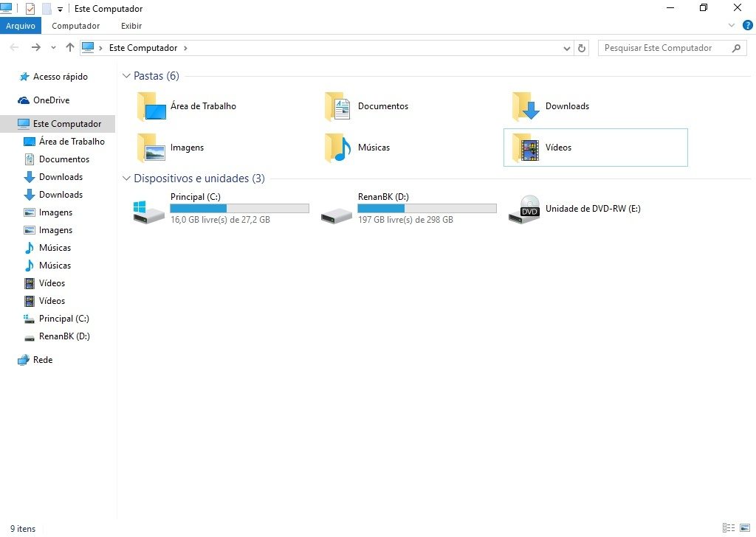Click the Properties checkmark icon in title bar
Image resolution: width=756 pixels, height=537 pixels.
(x=30, y=9)
